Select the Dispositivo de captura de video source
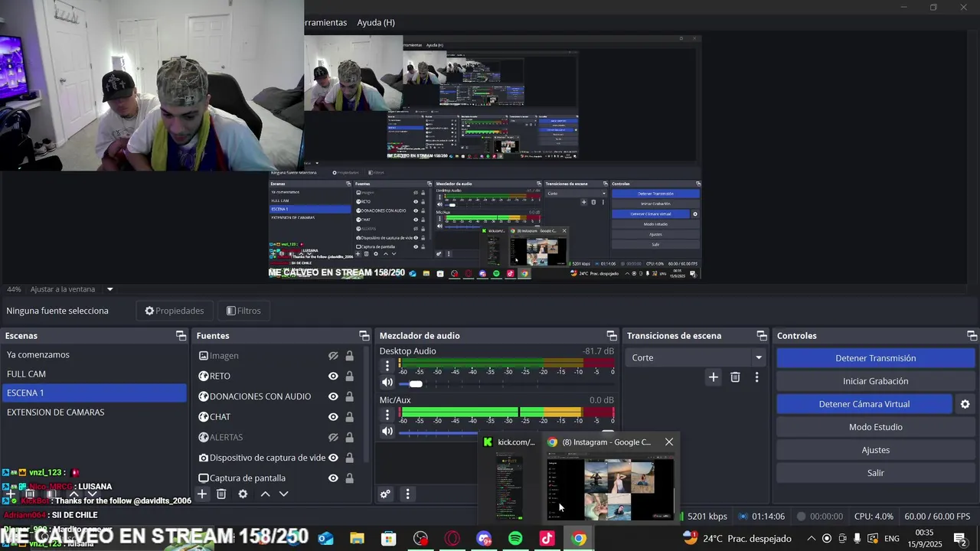Screen dimensions: 980x551 coord(267,458)
